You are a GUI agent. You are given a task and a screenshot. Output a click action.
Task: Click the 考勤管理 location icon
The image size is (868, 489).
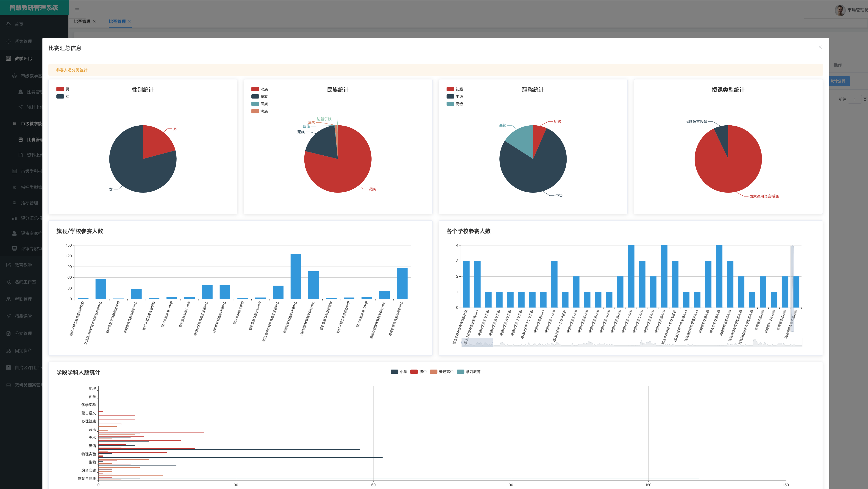coord(8,299)
